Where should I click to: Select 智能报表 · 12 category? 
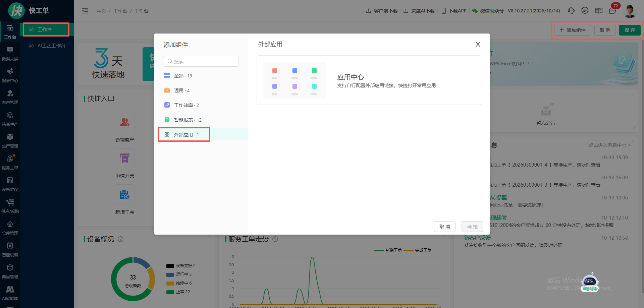pos(201,120)
